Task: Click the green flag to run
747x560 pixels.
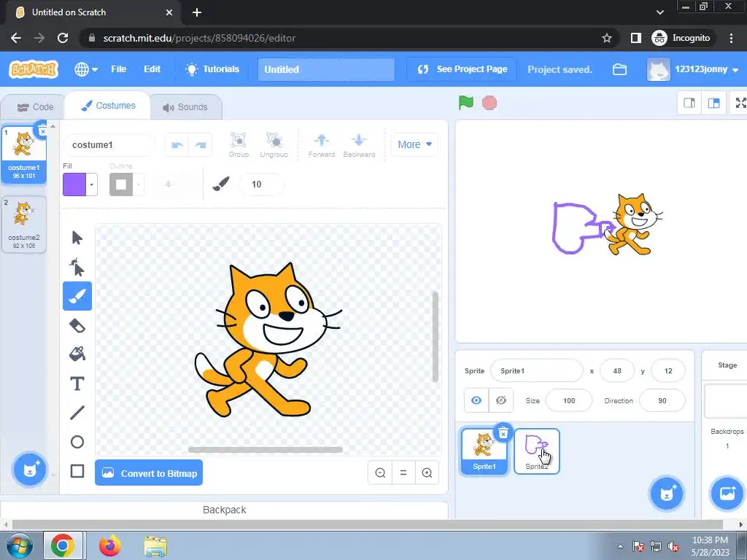Action: pos(466,102)
